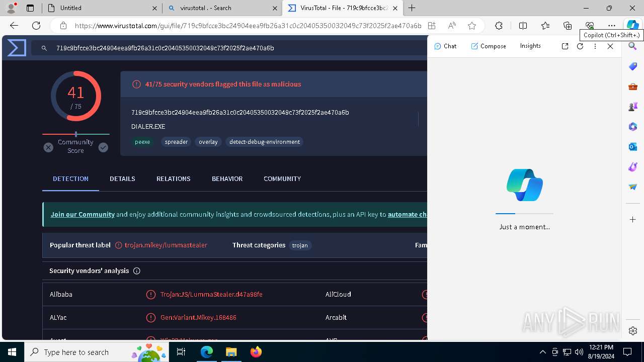Click Alibaba detection Trojan:JS/LummaStealer.d47a98fe
The height and width of the screenshot is (362, 644).
point(211,294)
